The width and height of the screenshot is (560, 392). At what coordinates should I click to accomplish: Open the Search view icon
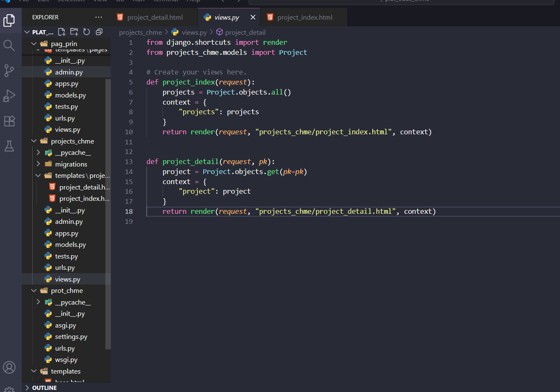click(x=9, y=45)
